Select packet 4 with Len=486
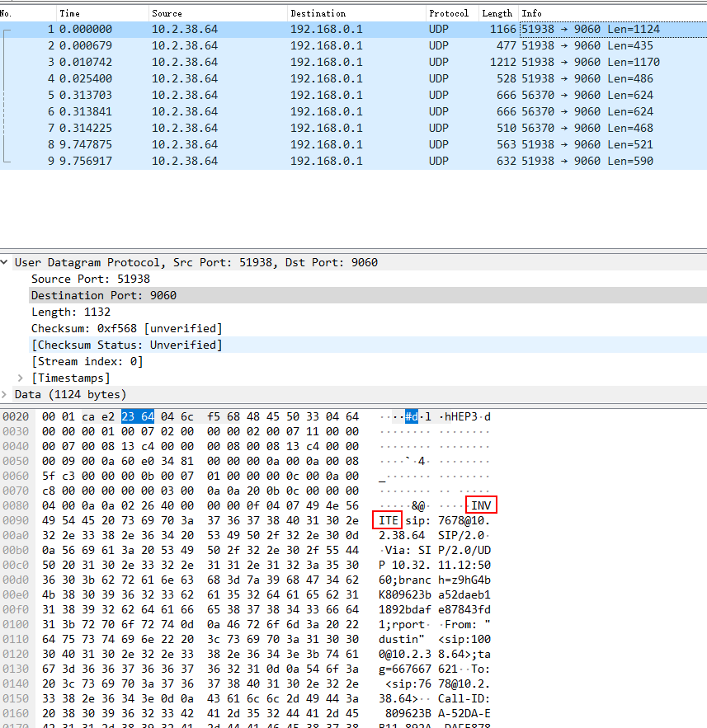 click(x=247, y=78)
